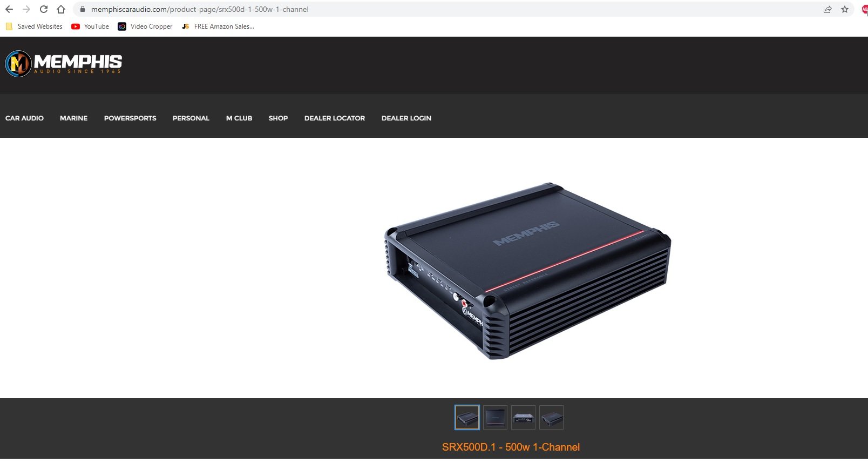
Task: Open the POWERSPORTS menu
Action: click(130, 118)
